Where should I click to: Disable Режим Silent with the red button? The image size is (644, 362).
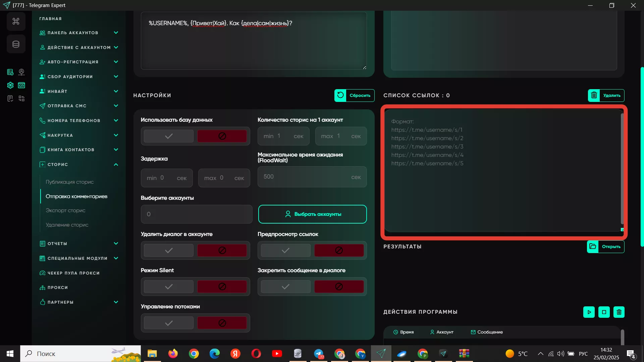[x=222, y=287]
